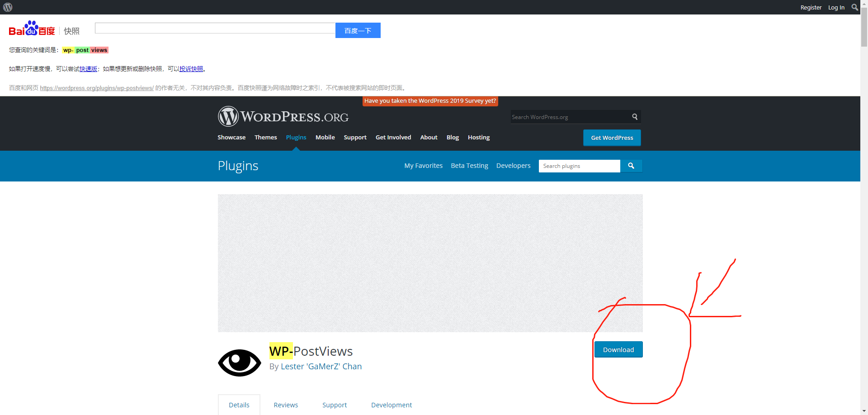This screenshot has width=868, height=415.
Task: Click the plugin banner image placeholder
Action: point(430,263)
